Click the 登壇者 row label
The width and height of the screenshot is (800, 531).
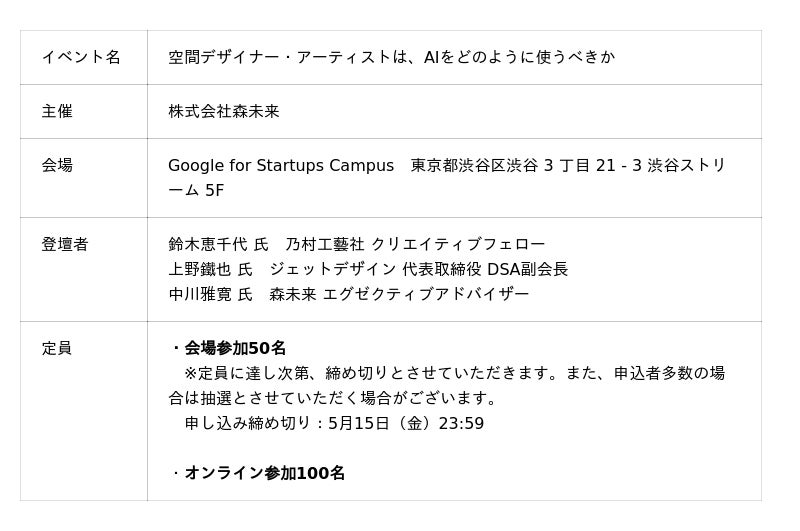point(65,244)
